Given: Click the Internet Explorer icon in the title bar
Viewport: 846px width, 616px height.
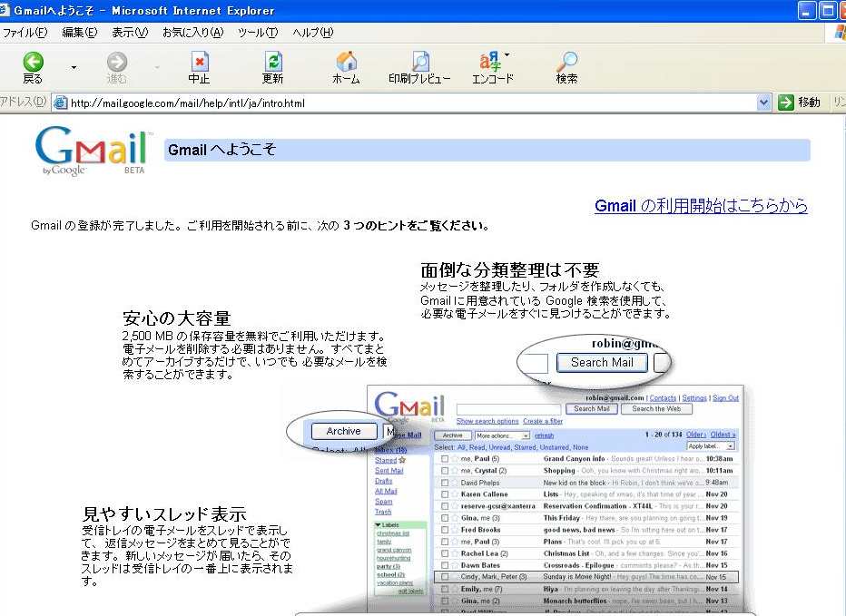Looking at the screenshot, I should [5, 10].
